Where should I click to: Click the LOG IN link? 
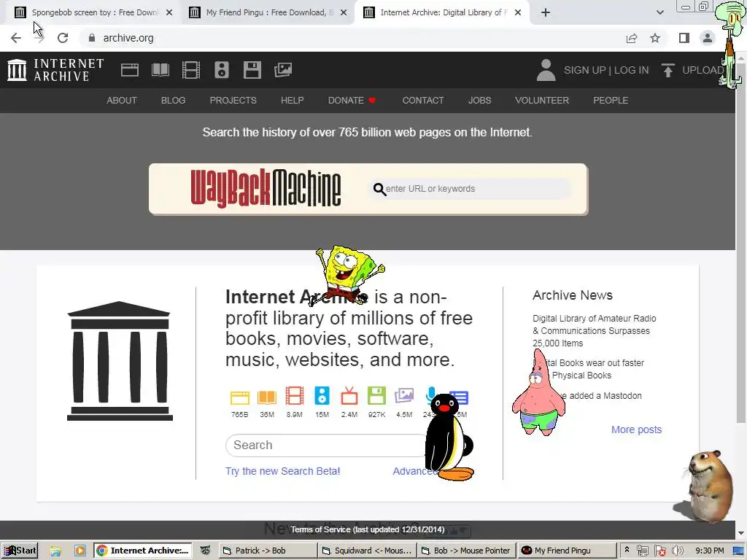pyautogui.click(x=631, y=70)
